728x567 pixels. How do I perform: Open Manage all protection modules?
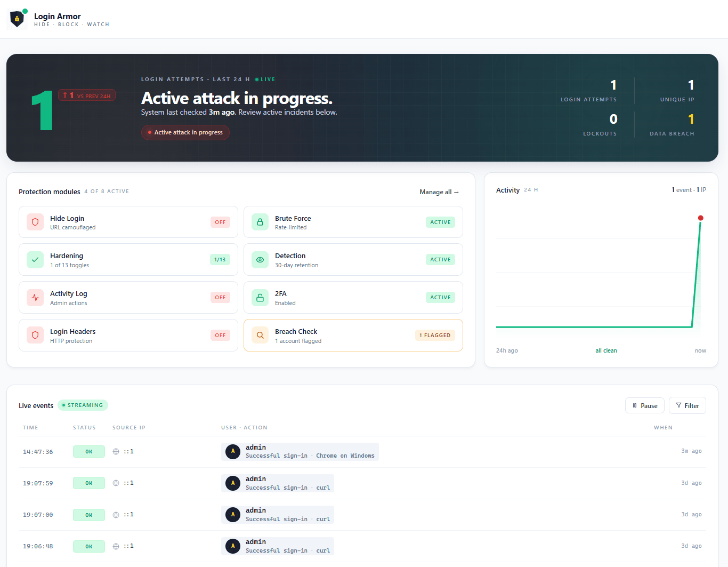coord(439,191)
